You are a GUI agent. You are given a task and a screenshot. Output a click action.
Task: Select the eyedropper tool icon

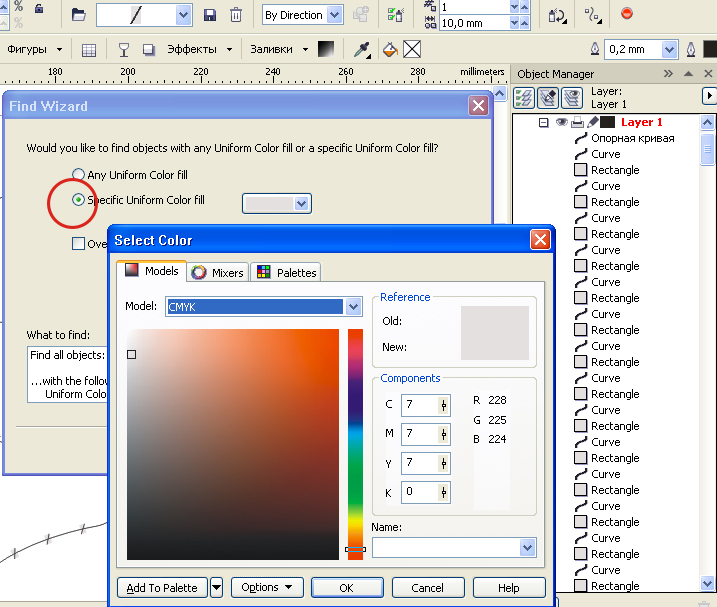[362, 49]
